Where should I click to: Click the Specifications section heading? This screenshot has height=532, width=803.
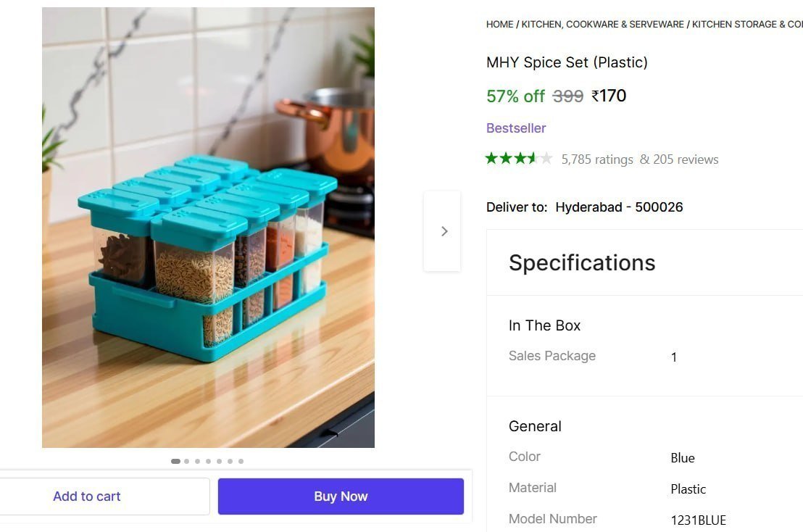[582, 262]
